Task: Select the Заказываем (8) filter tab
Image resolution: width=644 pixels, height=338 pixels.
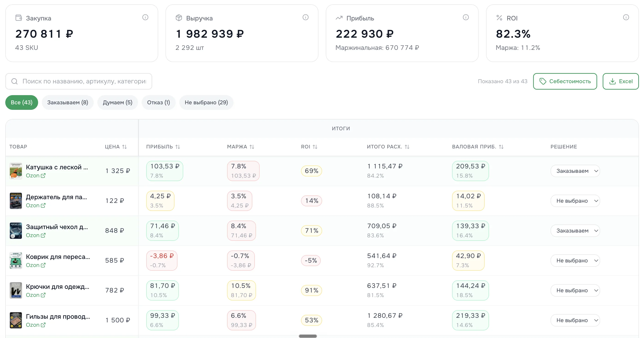Action: [x=68, y=102]
